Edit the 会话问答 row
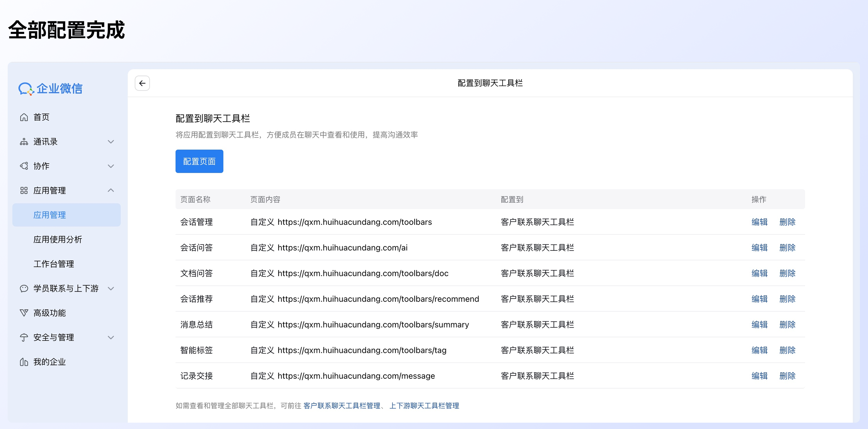This screenshot has height=429, width=868. tap(759, 248)
